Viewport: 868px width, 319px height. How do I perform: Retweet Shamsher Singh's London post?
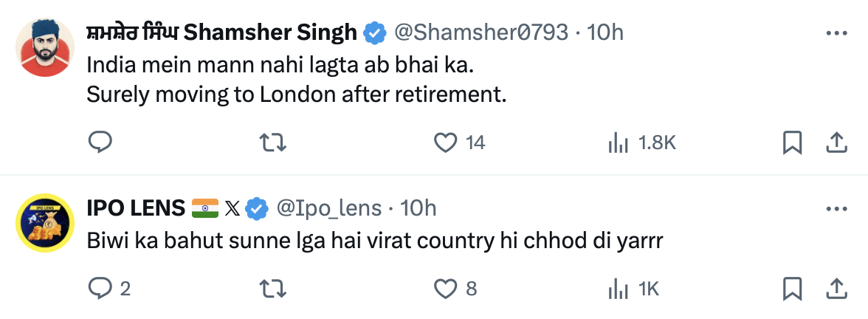[274, 142]
